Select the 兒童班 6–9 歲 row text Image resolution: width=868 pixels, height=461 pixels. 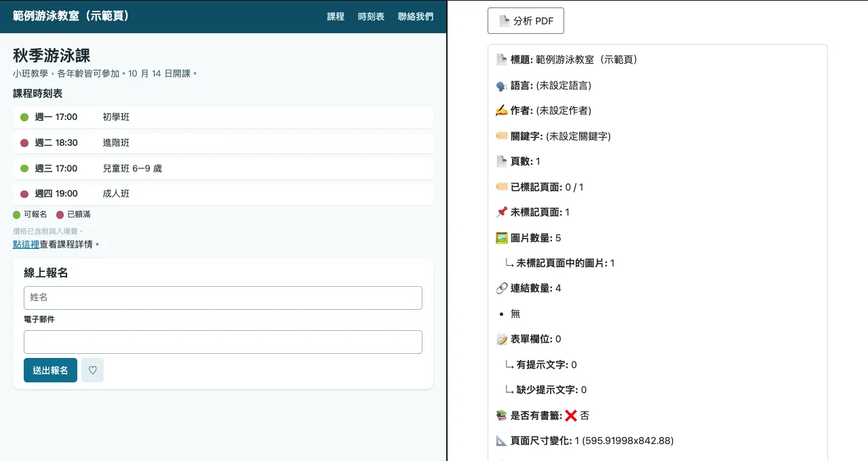(x=132, y=168)
